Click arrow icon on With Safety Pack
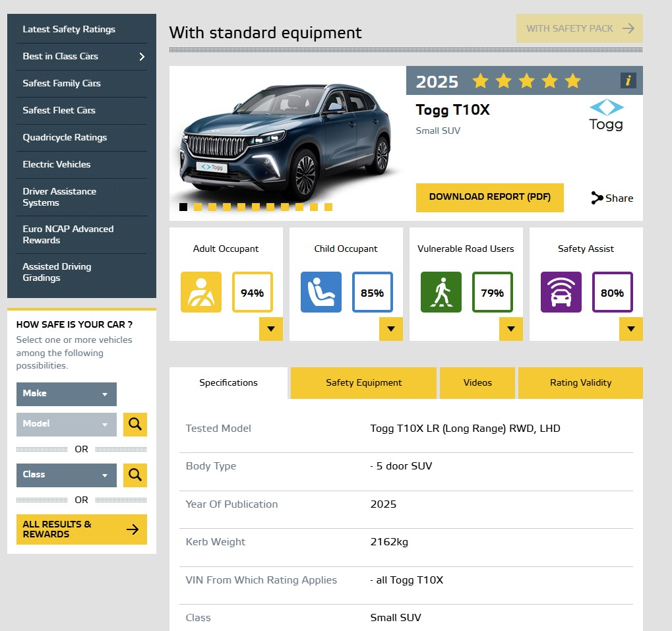The height and width of the screenshot is (631, 672). 628,28
